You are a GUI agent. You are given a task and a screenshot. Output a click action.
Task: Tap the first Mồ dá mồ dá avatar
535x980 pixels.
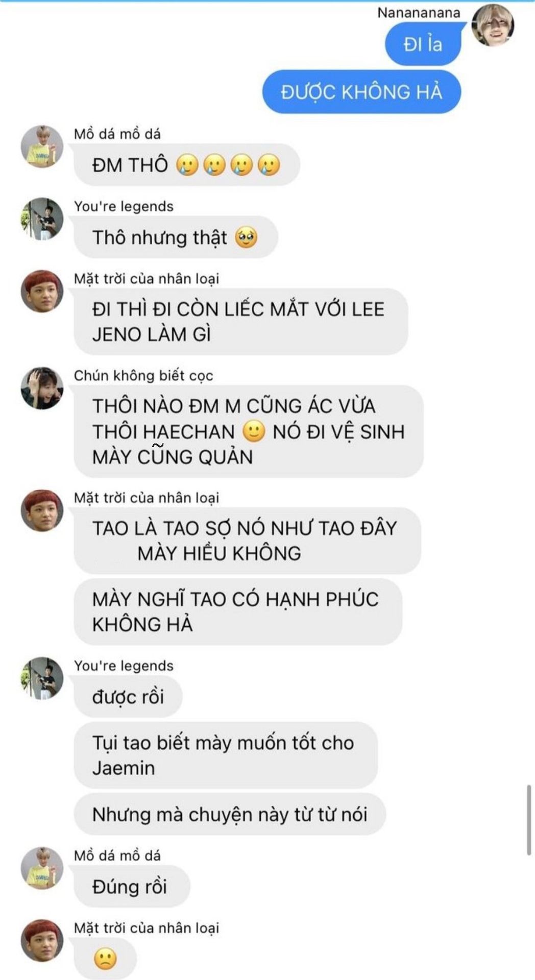tap(42, 146)
